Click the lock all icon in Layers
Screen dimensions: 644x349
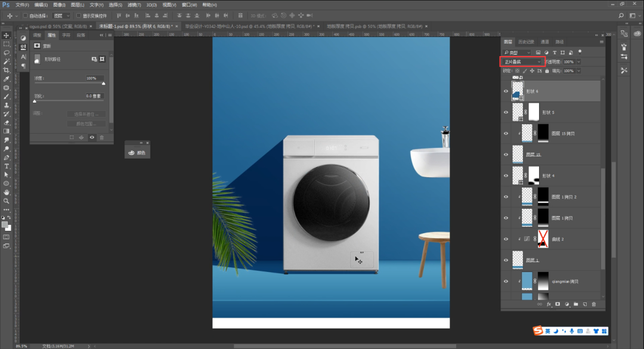[x=547, y=70]
